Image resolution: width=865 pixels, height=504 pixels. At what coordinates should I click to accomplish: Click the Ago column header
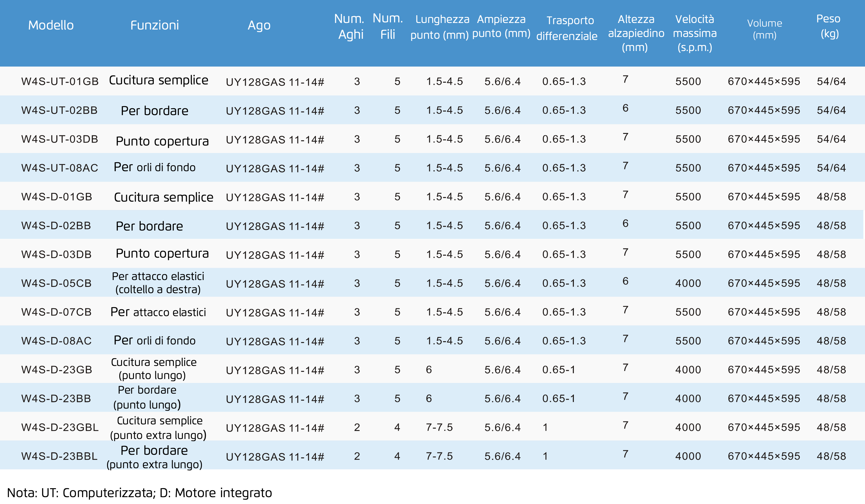259,26
